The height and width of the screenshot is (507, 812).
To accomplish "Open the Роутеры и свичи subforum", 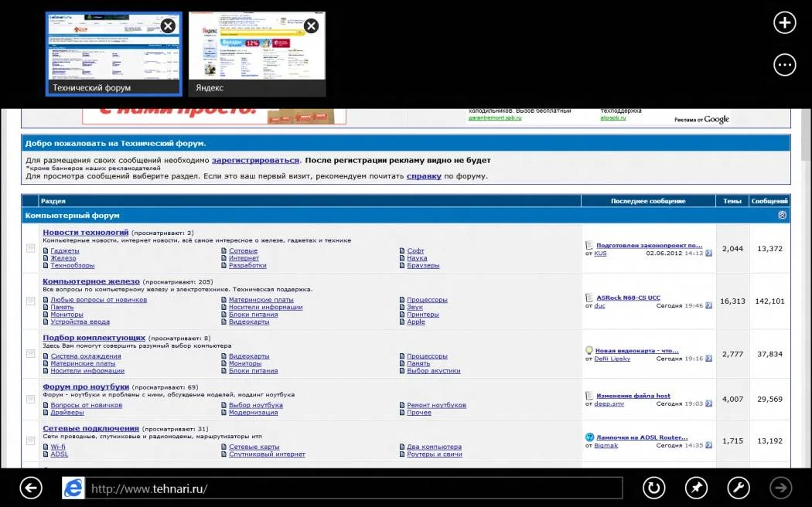I will pos(435,454).
